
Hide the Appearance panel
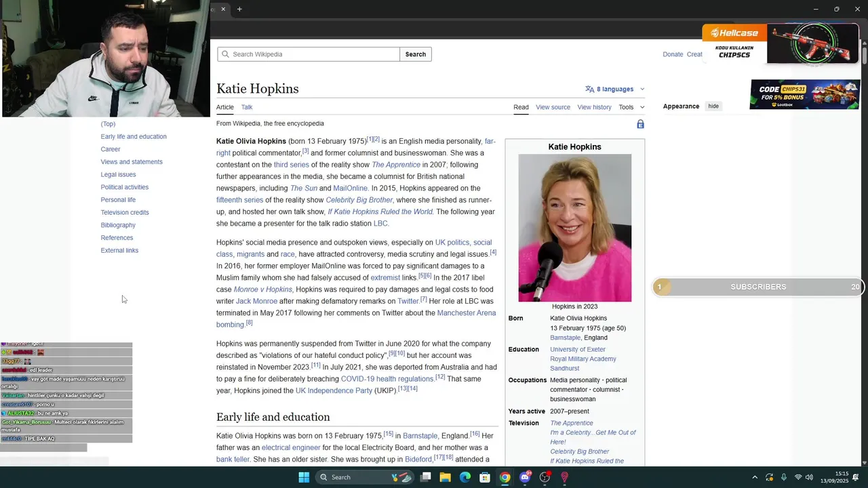coord(713,106)
